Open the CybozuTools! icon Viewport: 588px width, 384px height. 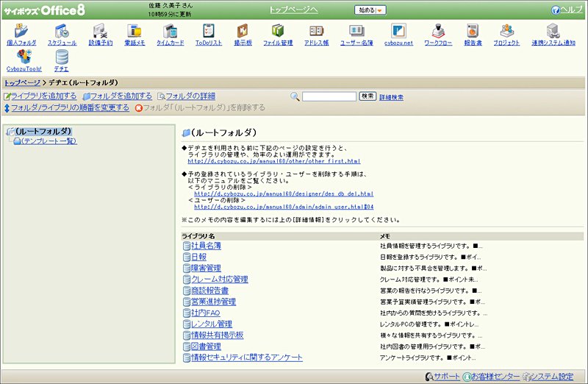[24, 57]
